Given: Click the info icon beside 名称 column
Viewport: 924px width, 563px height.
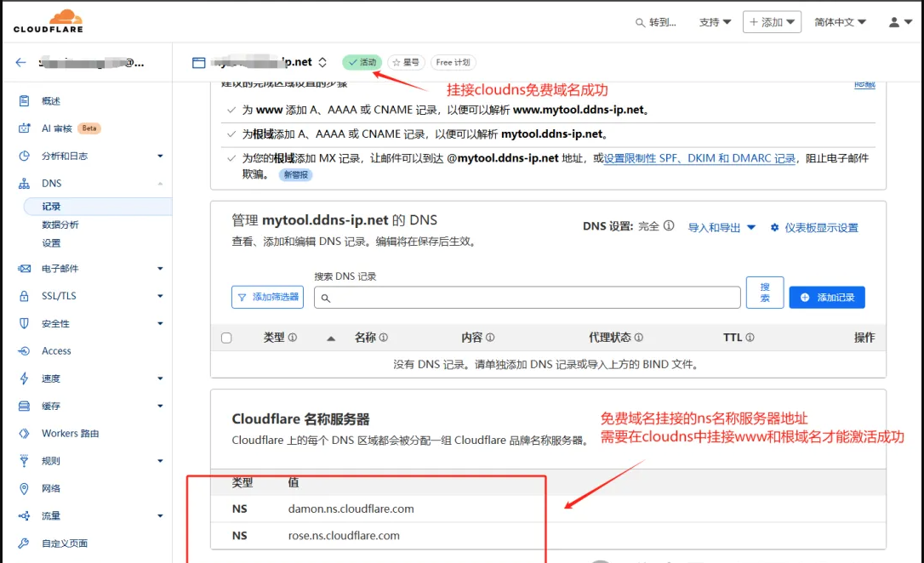Looking at the screenshot, I should pyautogui.click(x=384, y=338).
